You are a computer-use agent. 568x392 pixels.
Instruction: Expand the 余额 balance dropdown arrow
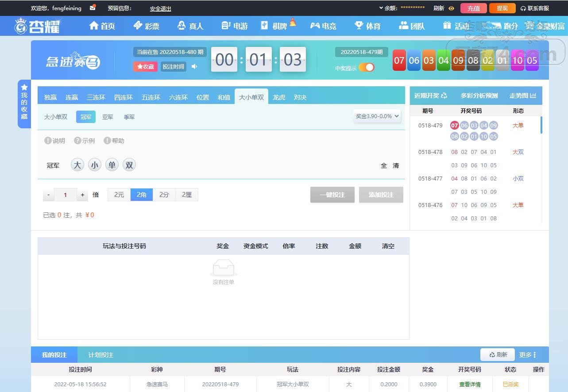click(381, 8)
